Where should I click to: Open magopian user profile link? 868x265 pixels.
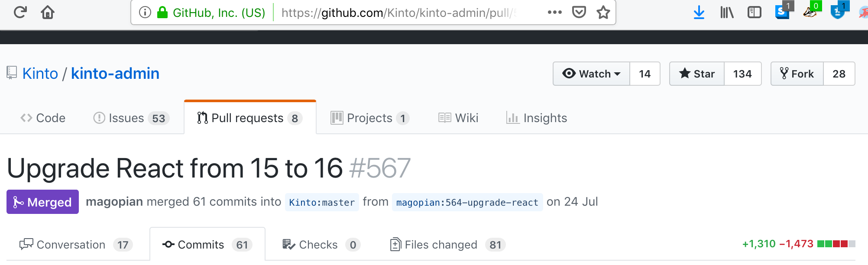pos(114,202)
